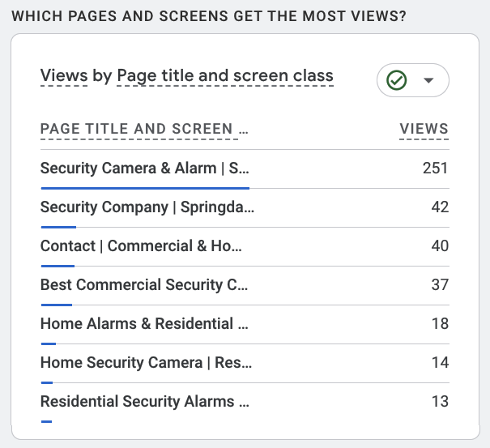Screen dimensions: 490x448
Task: Open the dropdown arrow beside the checkmark
Action: coord(429,80)
